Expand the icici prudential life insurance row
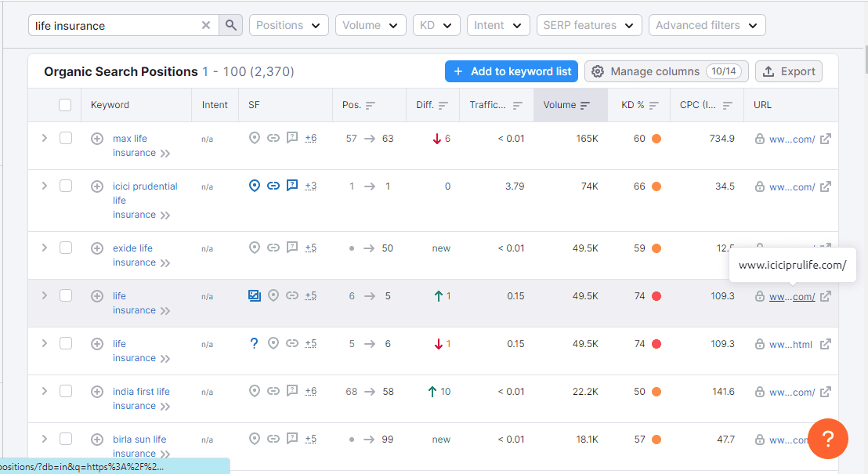 [45, 186]
